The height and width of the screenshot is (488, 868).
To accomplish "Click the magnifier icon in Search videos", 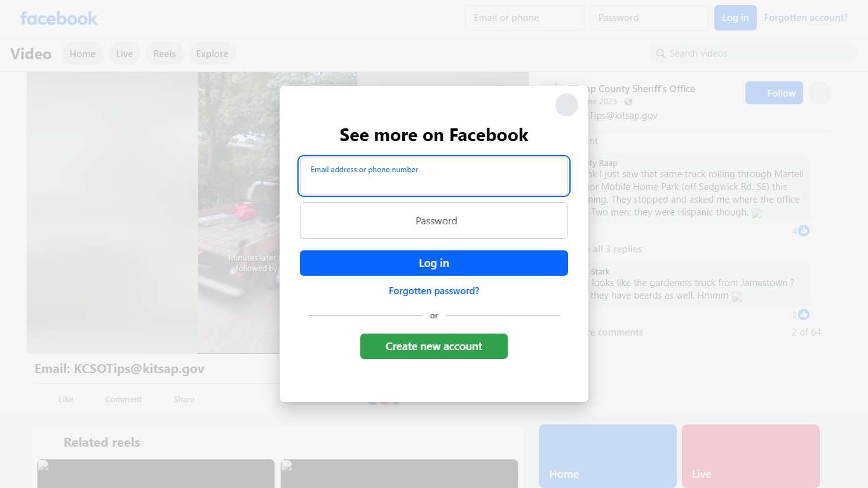I will pos(660,53).
